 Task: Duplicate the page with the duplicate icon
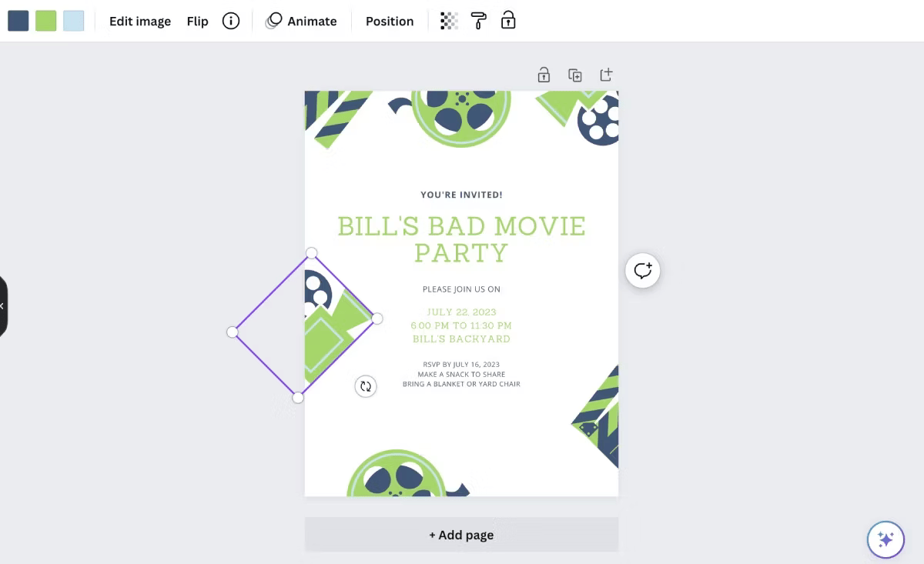[x=574, y=74]
